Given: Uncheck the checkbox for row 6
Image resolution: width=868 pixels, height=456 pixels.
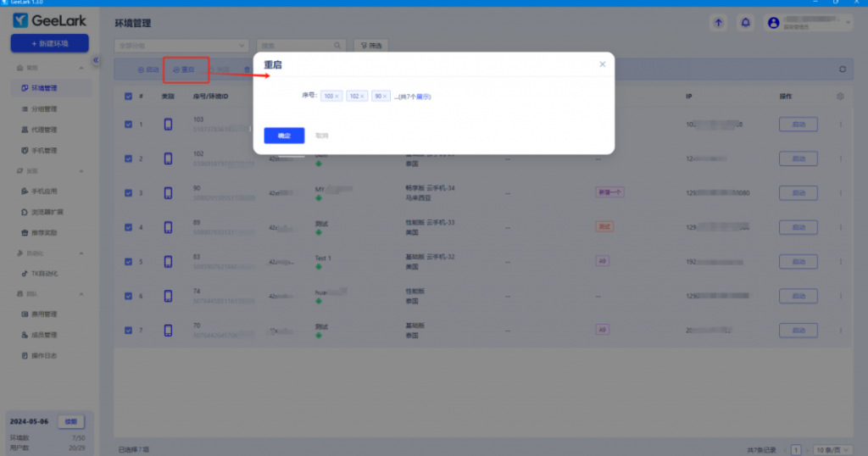Looking at the screenshot, I should click(129, 296).
